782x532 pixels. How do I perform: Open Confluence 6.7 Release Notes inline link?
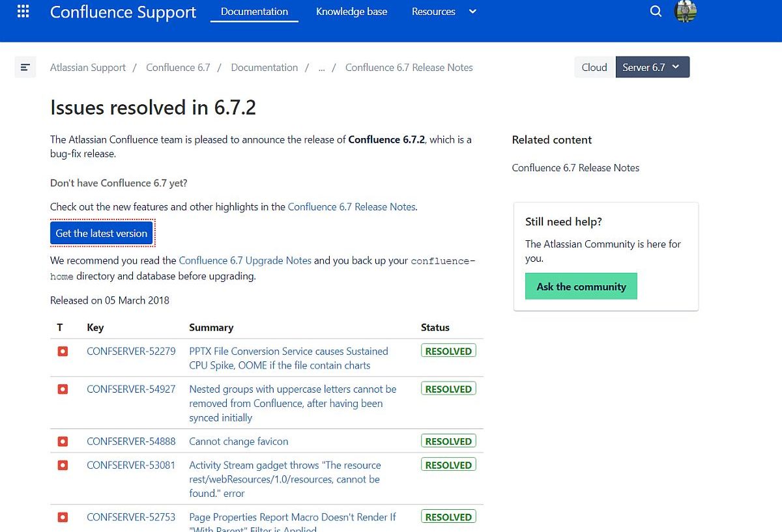(x=351, y=206)
